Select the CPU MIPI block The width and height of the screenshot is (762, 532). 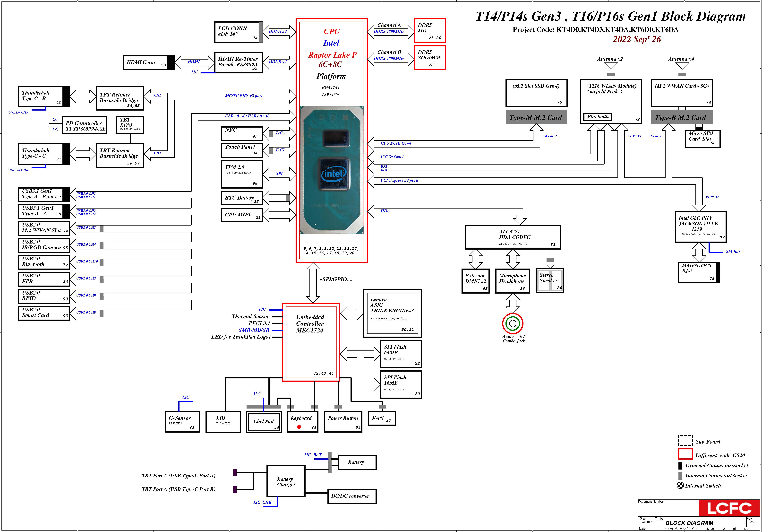click(242, 215)
